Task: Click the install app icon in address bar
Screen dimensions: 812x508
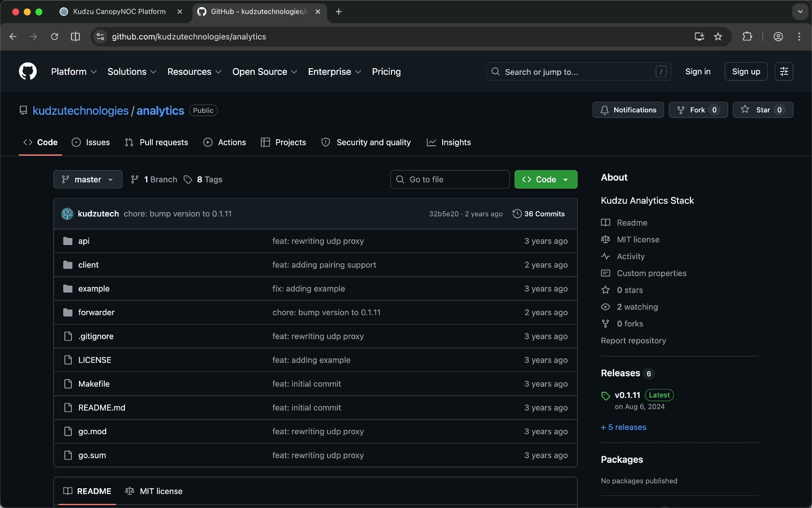Action: click(x=699, y=37)
